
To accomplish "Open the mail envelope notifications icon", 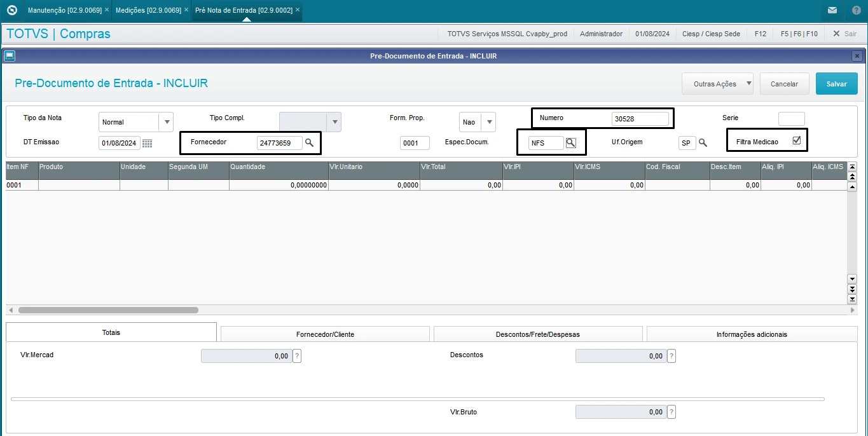I will tap(832, 10).
